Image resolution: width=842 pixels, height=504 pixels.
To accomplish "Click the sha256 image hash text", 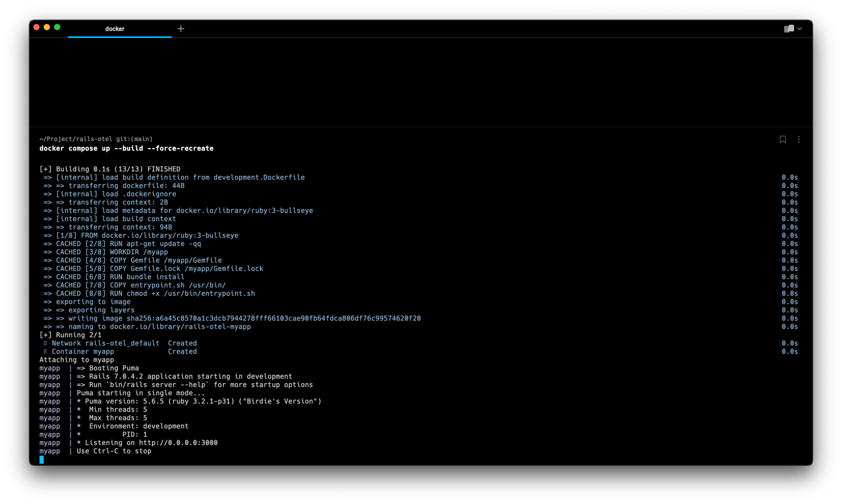I will click(273, 318).
